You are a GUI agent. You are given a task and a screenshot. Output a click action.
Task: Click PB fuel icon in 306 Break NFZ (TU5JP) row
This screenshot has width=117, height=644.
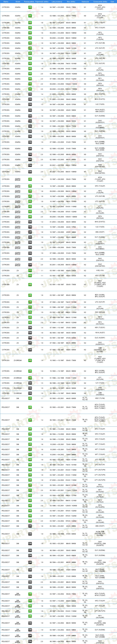pos(30,601)
